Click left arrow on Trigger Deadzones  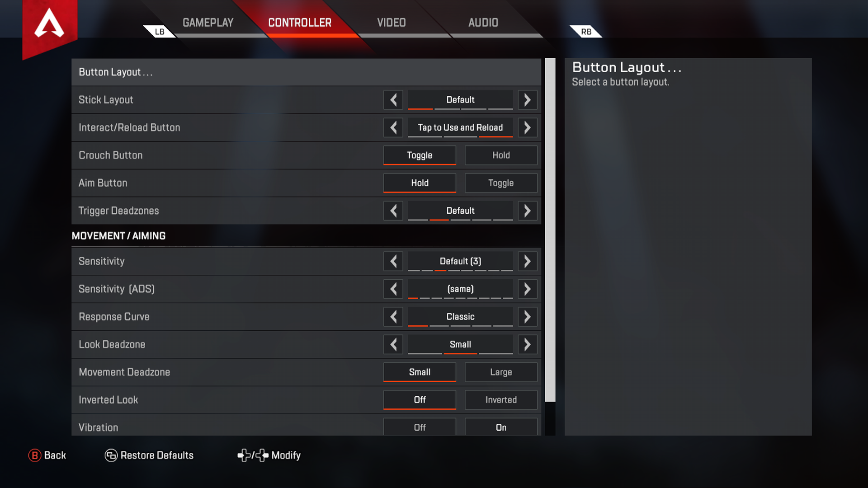click(x=393, y=210)
